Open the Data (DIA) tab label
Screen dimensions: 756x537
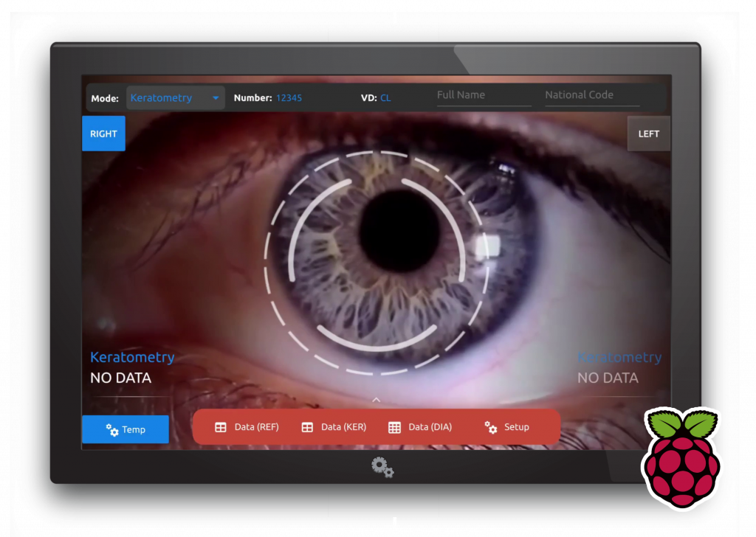coord(430,427)
